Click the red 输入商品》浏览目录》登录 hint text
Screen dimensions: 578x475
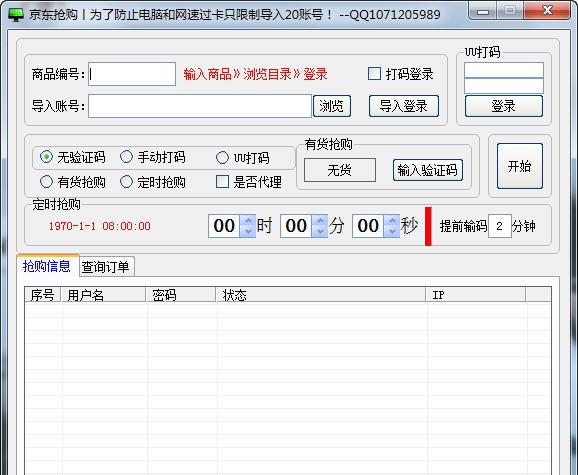(255, 74)
